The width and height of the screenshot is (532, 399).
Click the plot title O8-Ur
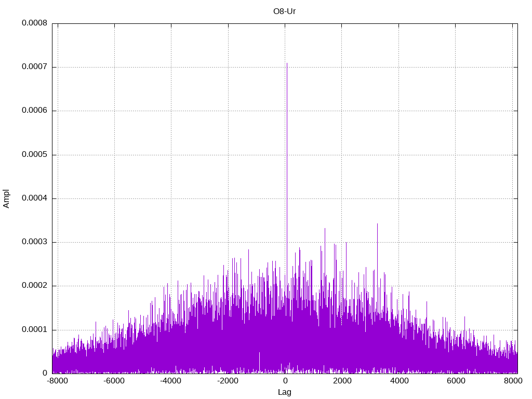pos(284,11)
